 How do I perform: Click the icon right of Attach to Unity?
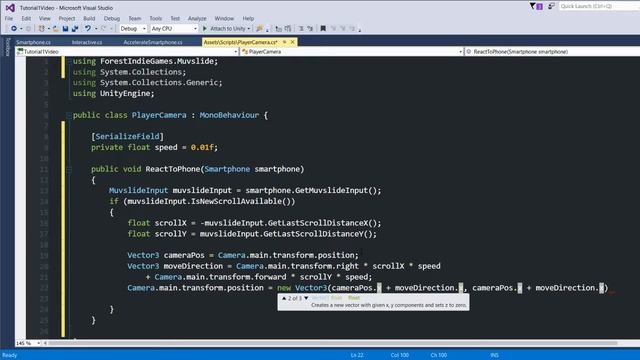[x=259, y=29]
